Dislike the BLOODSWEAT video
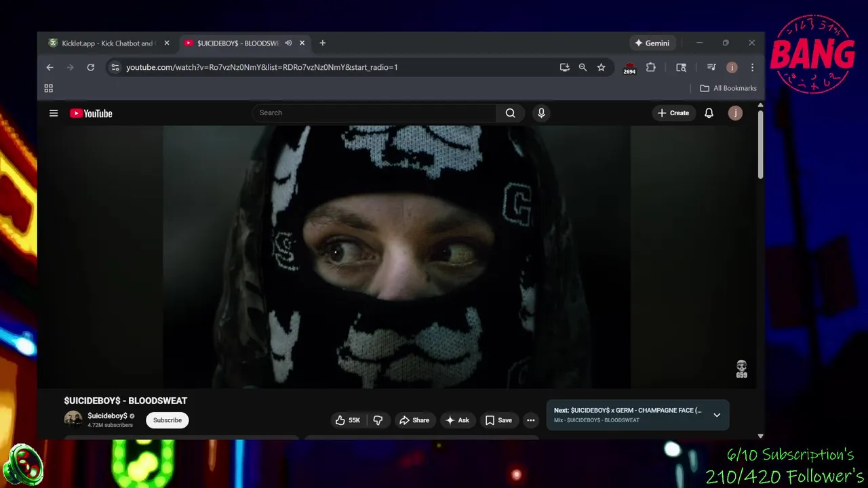This screenshot has height=488, width=868. point(378,420)
